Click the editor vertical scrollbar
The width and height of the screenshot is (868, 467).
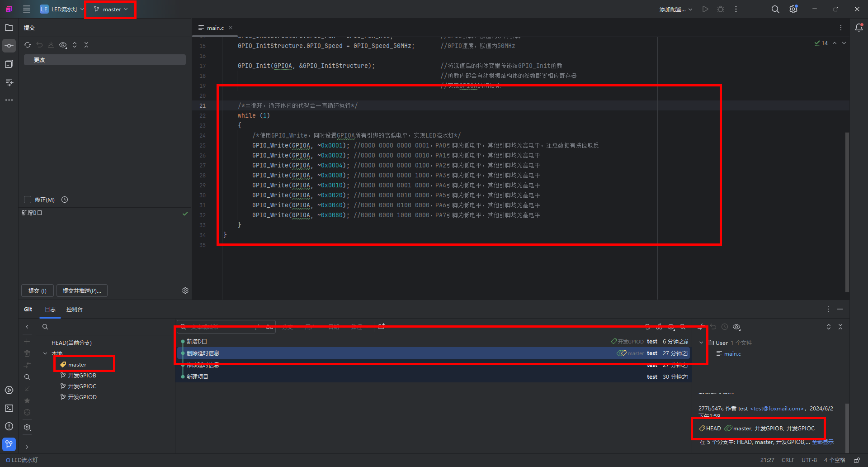pyautogui.click(x=847, y=212)
